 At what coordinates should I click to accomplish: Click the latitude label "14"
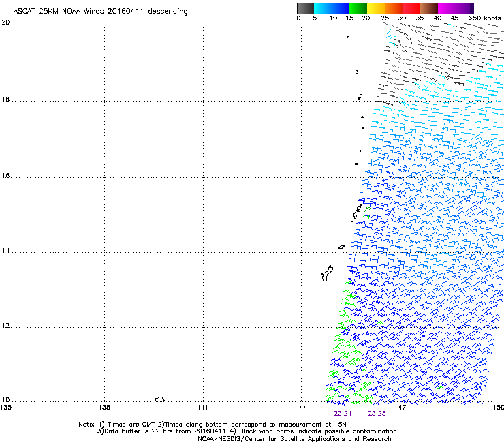(x=5, y=251)
